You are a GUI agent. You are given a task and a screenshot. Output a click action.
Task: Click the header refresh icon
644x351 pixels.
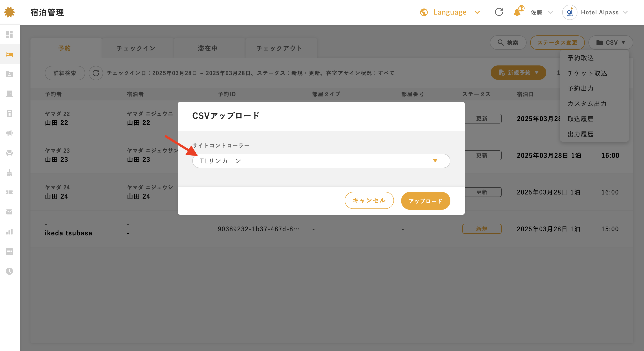click(499, 12)
